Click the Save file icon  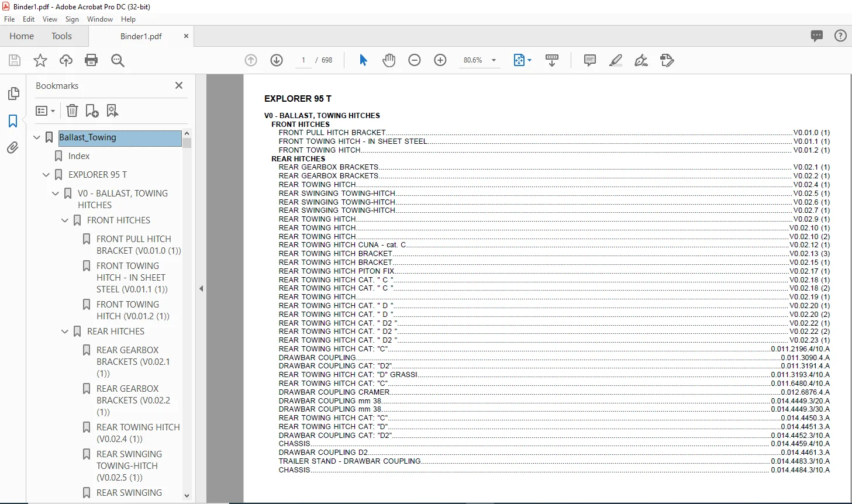pyautogui.click(x=15, y=60)
